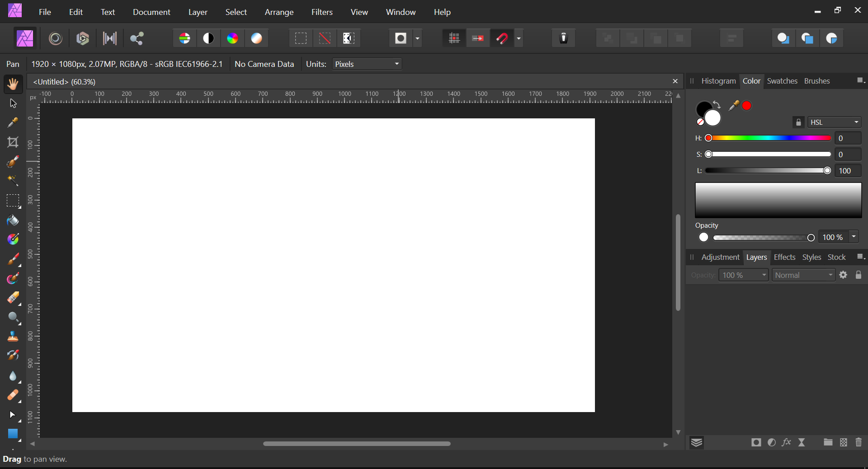Select the Color Picker tool

click(x=13, y=122)
